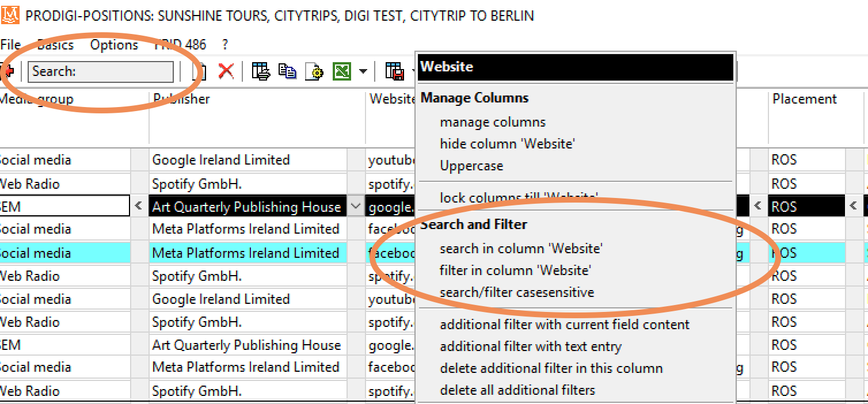Click the copy documents toolbar icon
Image resolution: width=868 pixels, height=404 pixels.
pos(287,71)
